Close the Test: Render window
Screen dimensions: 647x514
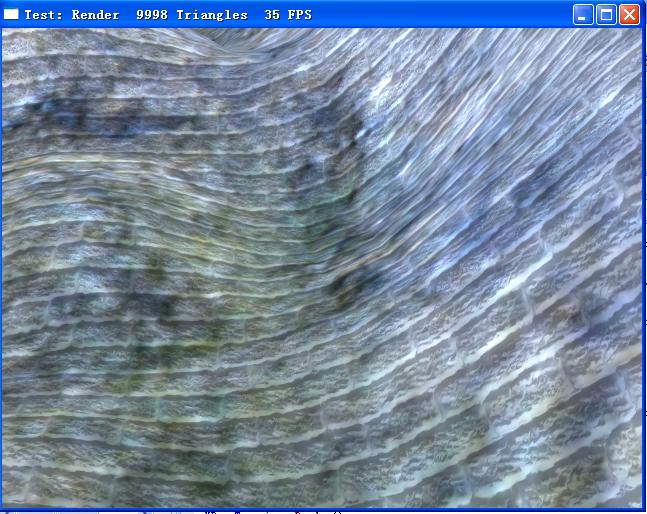pyautogui.click(x=630, y=15)
